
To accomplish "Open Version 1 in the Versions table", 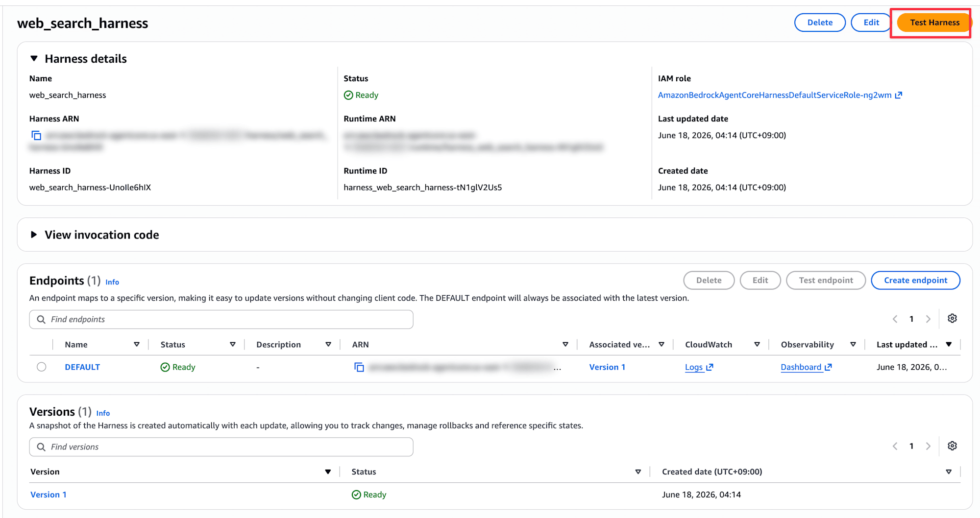I will (x=49, y=494).
